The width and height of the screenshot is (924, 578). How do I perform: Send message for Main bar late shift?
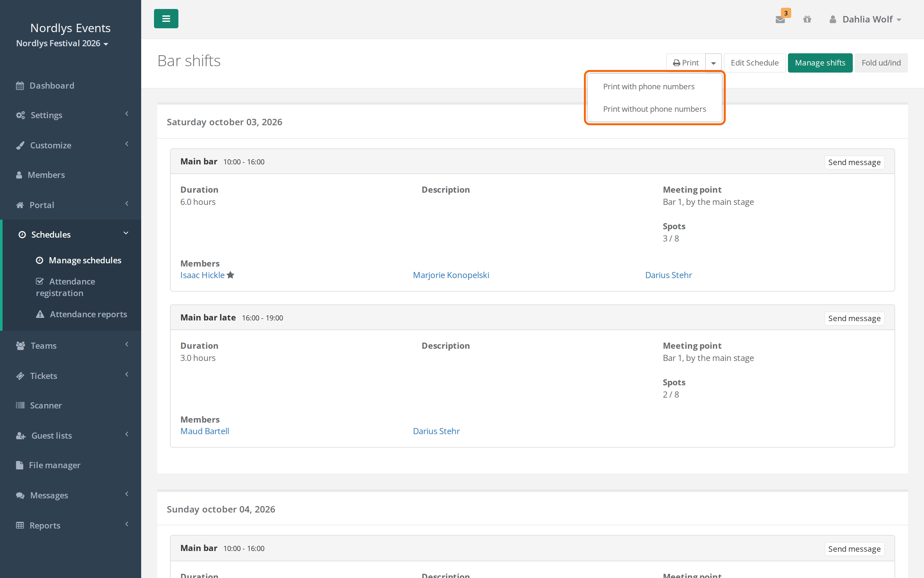pos(854,319)
